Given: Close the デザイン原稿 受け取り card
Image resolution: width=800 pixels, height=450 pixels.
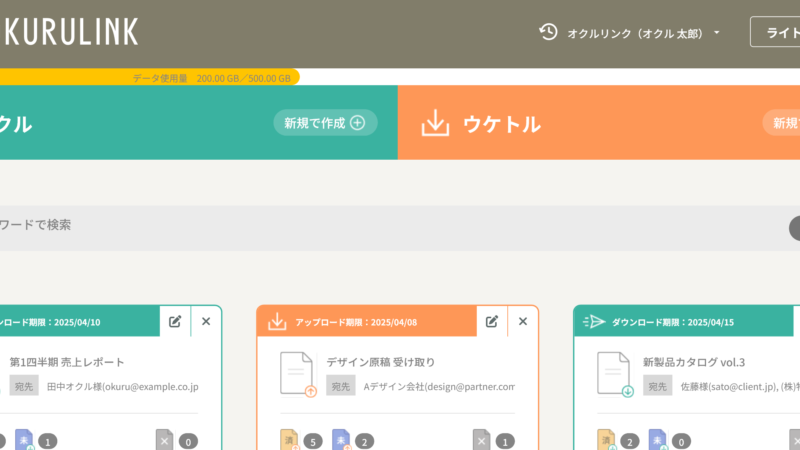Looking at the screenshot, I should coord(523,321).
